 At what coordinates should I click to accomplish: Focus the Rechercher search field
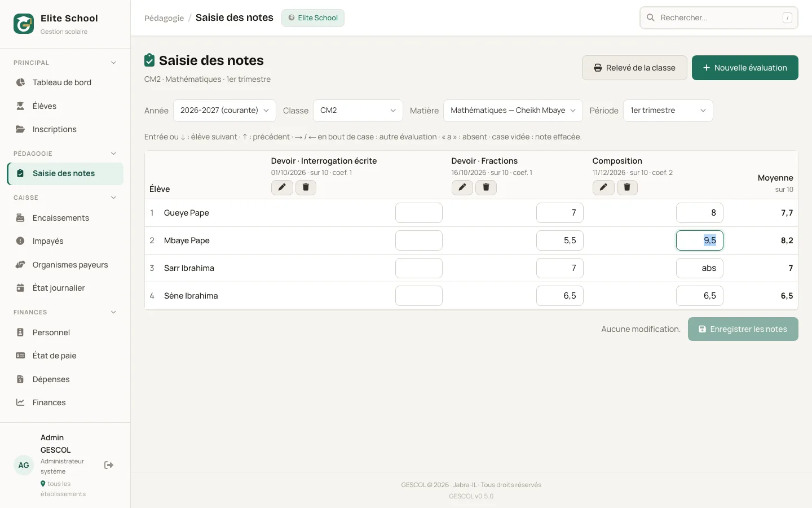click(x=719, y=18)
